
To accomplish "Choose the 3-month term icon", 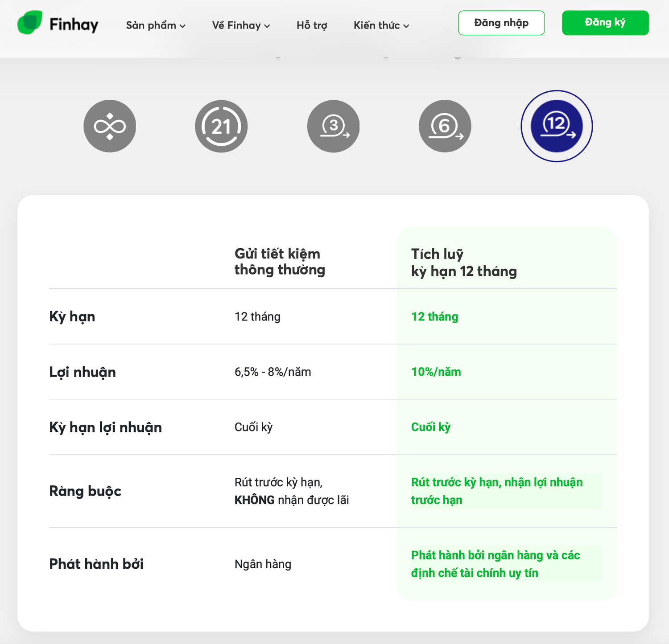I will pos(333,126).
